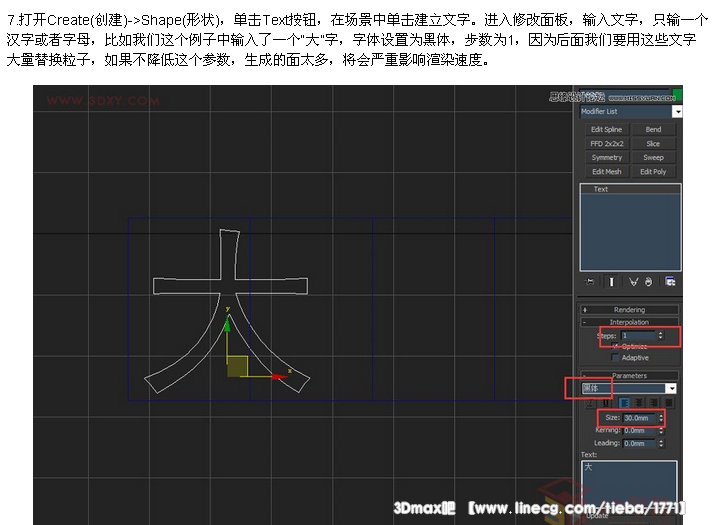Click the Leading spinner arrows
The width and height of the screenshot is (715, 525).
[661, 443]
